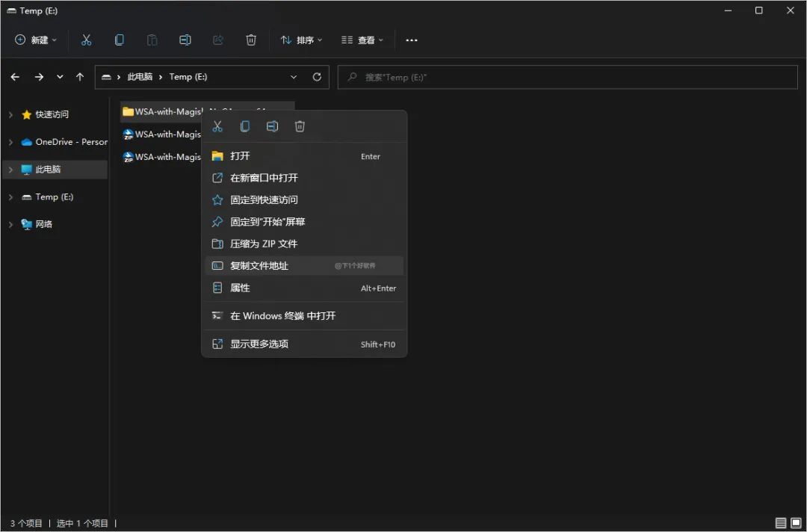Open the 新建 (New) dropdown
This screenshot has height=532, width=807.
click(36, 40)
